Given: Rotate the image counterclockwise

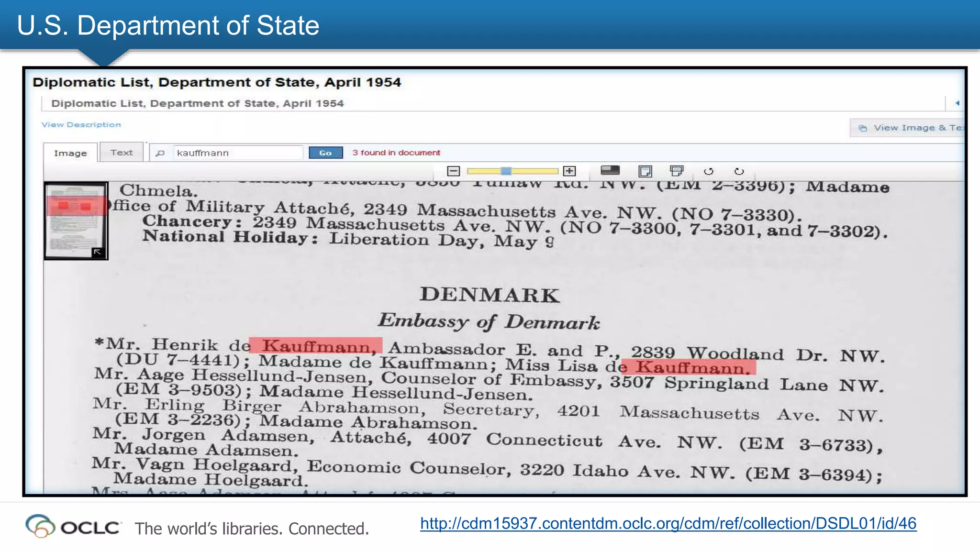Looking at the screenshot, I should pos(709,171).
